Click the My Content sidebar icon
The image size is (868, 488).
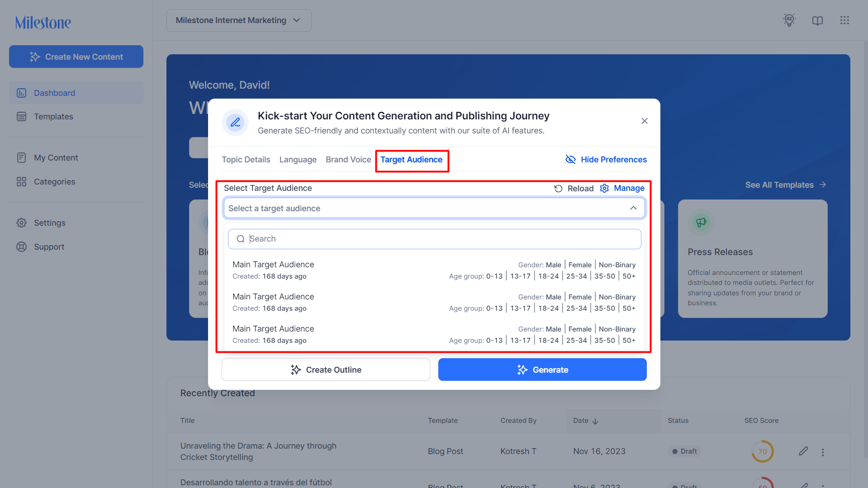click(x=21, y=158)
